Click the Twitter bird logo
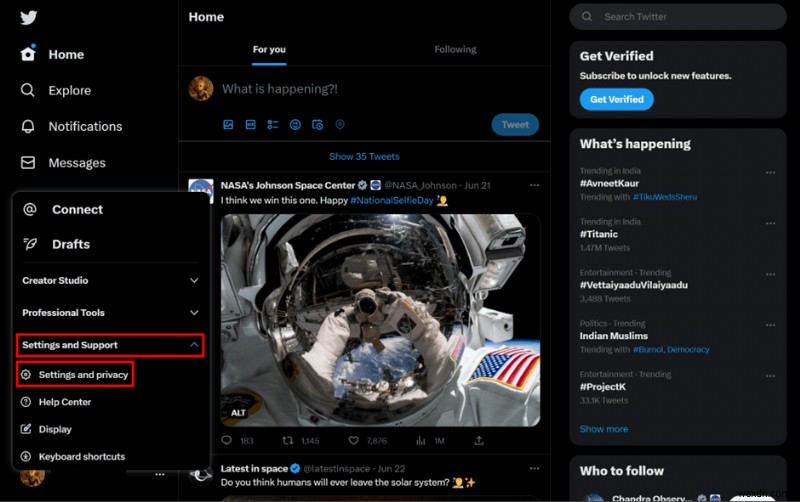This screenshot has width=800, height=502. coord(29,17)
